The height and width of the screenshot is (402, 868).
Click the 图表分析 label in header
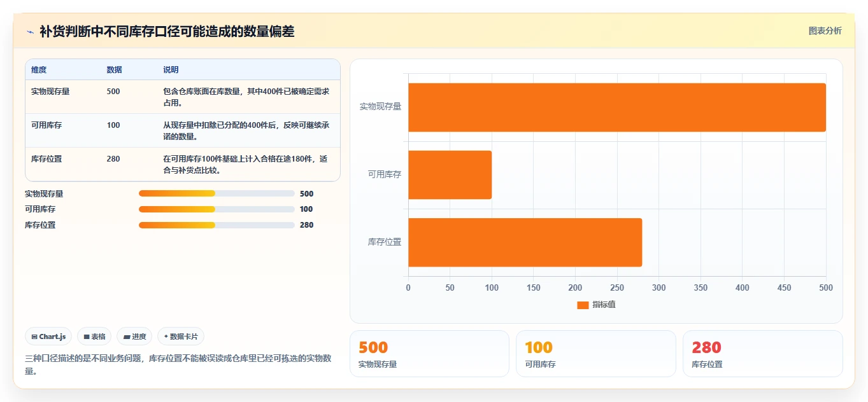pos(825,31)
